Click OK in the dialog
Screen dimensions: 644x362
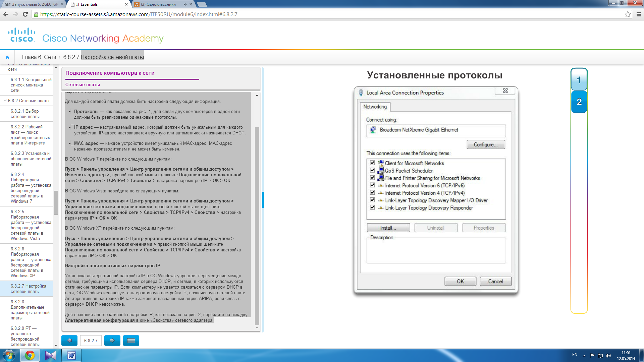[x=460, y=282]
